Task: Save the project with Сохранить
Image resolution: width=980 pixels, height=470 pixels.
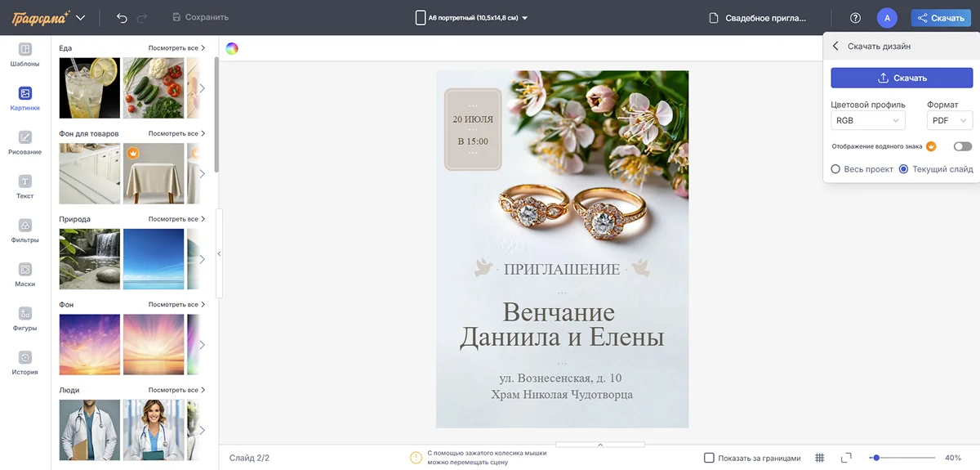Action: point(201,17)
